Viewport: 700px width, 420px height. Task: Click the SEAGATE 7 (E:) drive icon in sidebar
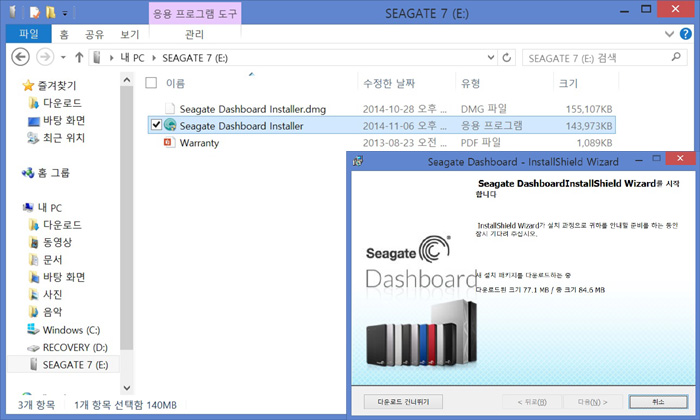(x=33, y=364)
